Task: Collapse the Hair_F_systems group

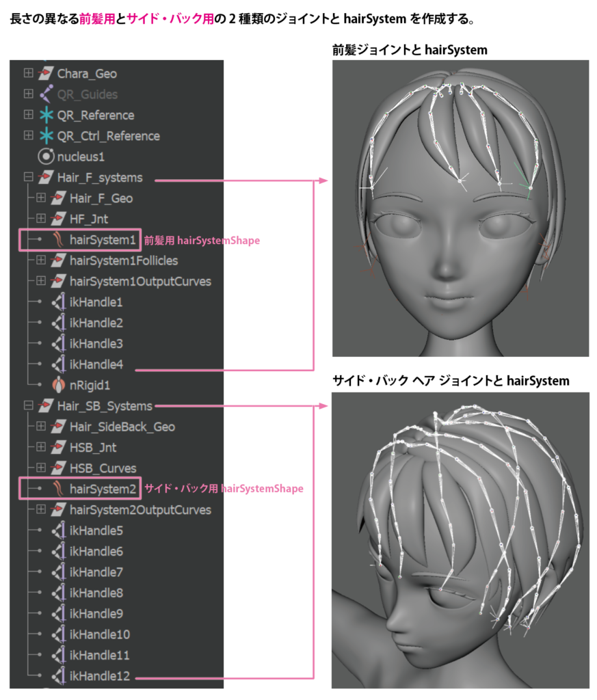Action: (x=28, y=178)
